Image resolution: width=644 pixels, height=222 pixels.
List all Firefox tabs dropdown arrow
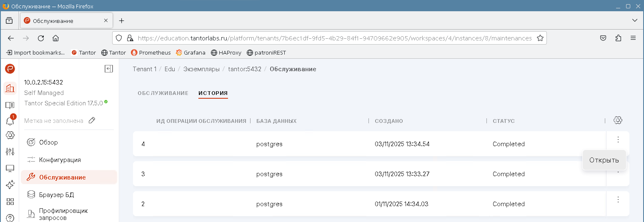point(634,20)
